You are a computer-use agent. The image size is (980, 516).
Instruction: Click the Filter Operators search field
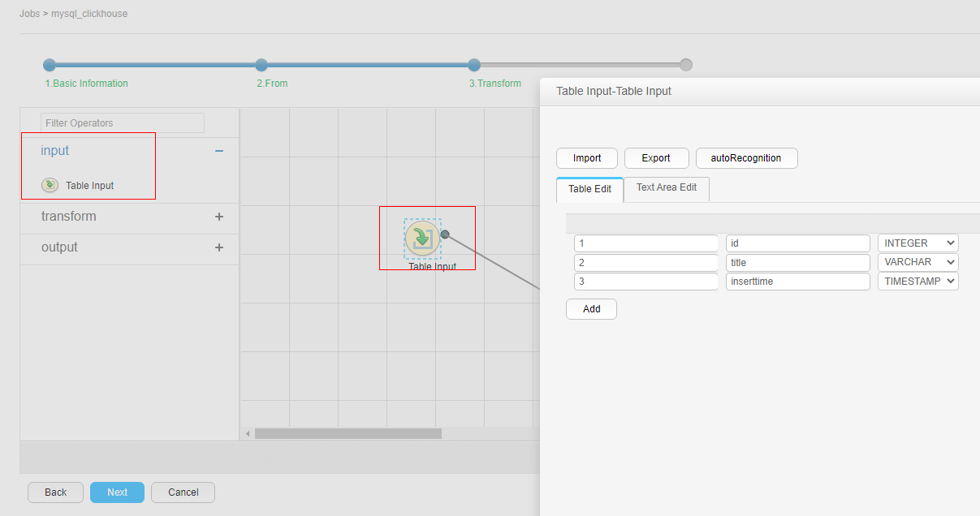pos(123,123)
